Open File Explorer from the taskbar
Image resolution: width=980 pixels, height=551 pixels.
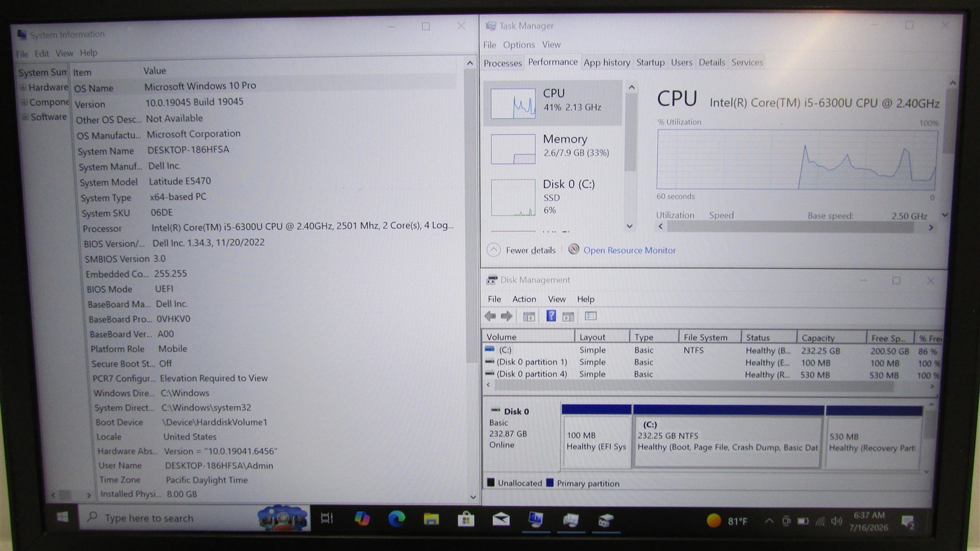pyautogui.click(x=431, y=519)
